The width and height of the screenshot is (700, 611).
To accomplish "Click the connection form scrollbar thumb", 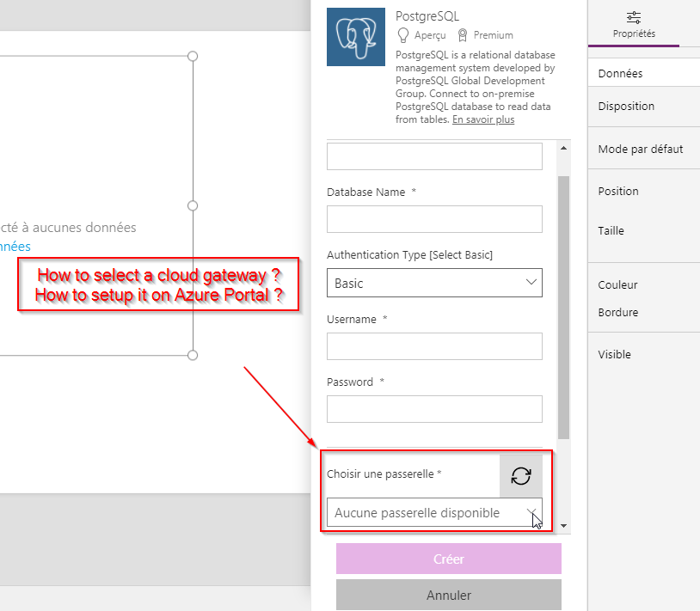I will (x=563, y=308).
